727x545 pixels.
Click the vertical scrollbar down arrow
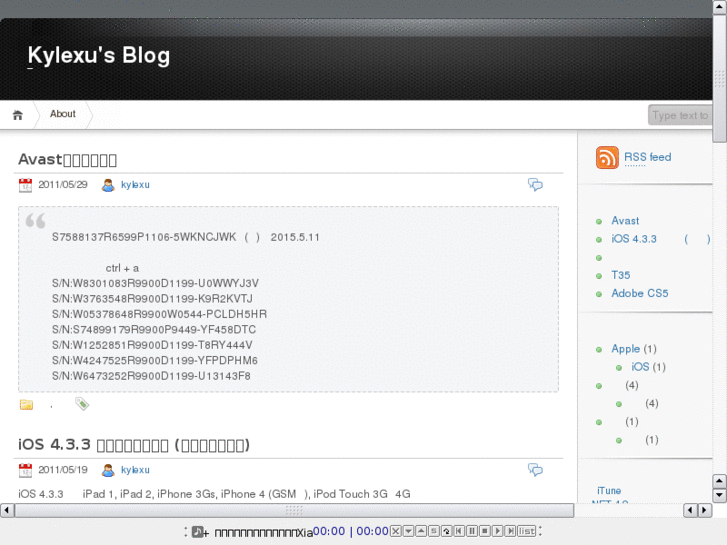(x=719, y=495)
